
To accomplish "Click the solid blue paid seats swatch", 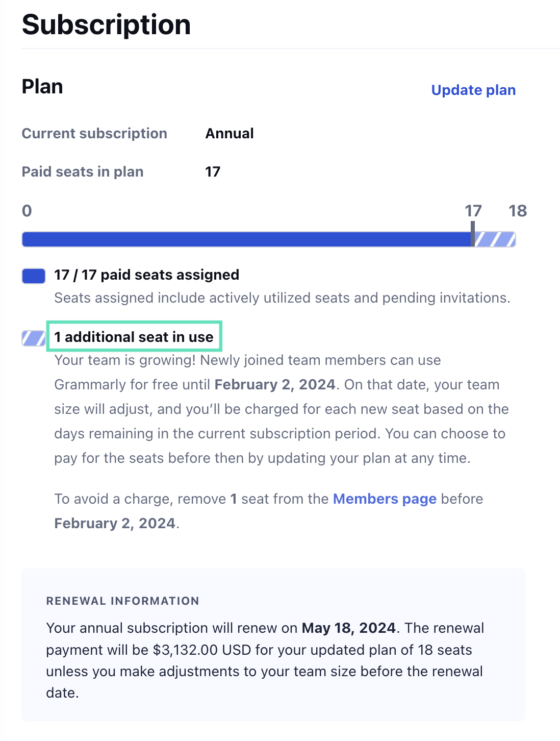I will [x=34, y=276].
